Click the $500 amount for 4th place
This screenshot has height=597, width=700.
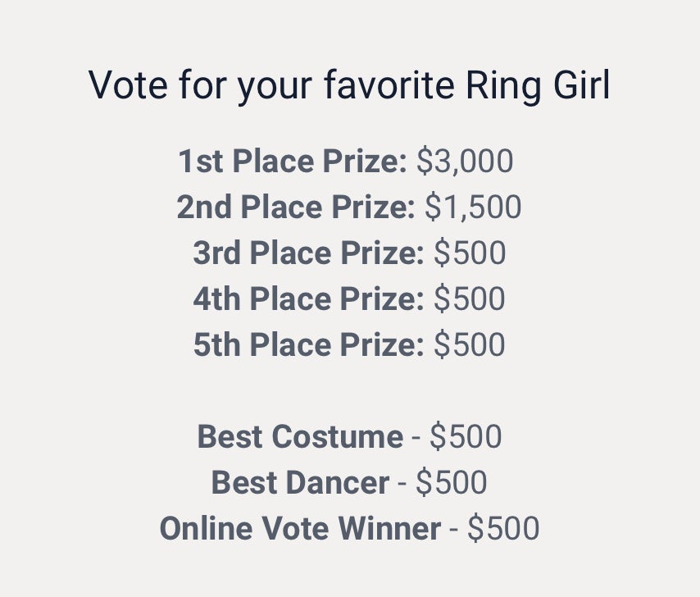(470, 299)
